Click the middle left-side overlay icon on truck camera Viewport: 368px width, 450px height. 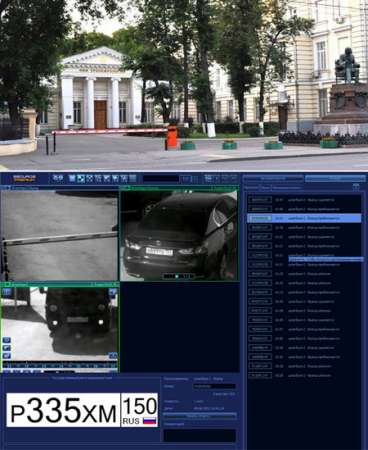(6, 348)
